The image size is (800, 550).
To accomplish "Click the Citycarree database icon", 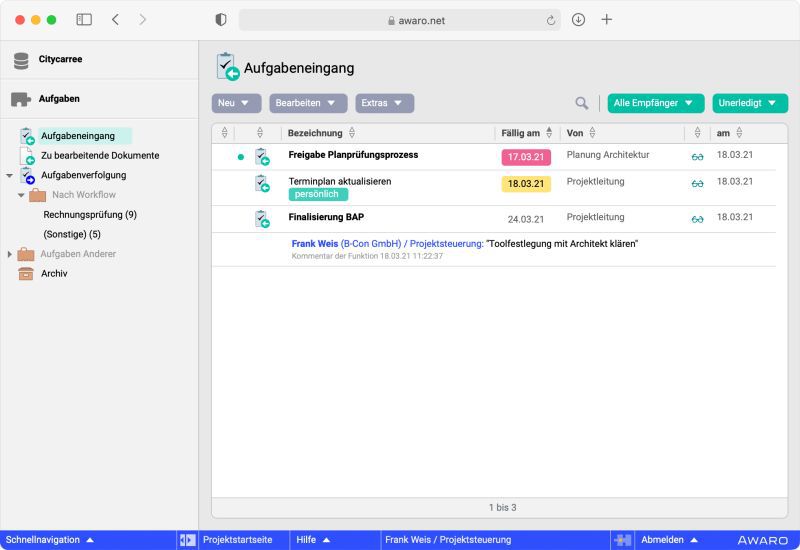I will pyautogui.click(x=21, y=60).
